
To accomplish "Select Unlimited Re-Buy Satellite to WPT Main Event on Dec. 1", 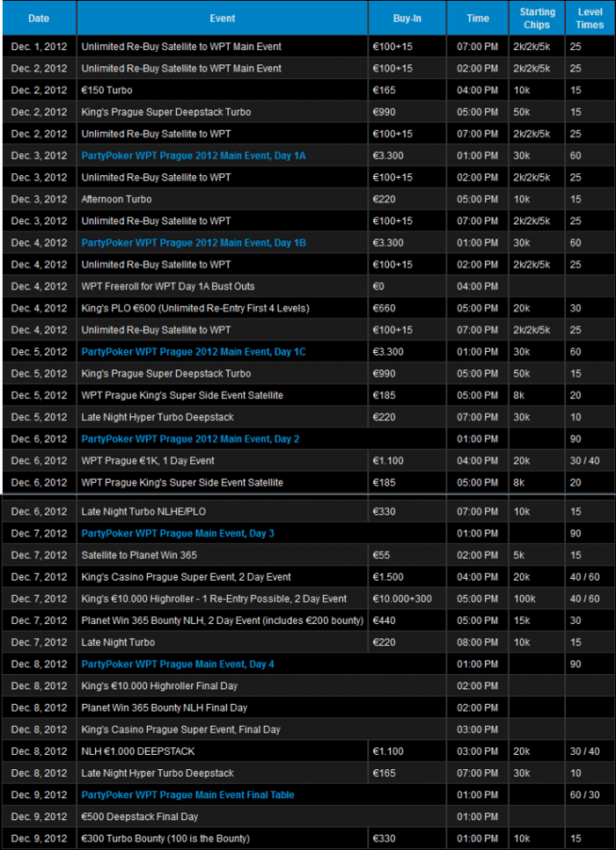I will pos(181,47).
